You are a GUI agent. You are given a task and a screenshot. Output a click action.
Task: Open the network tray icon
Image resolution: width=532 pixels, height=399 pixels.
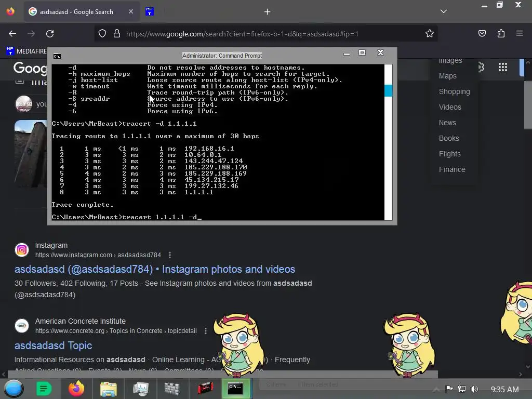pos(462,389)
